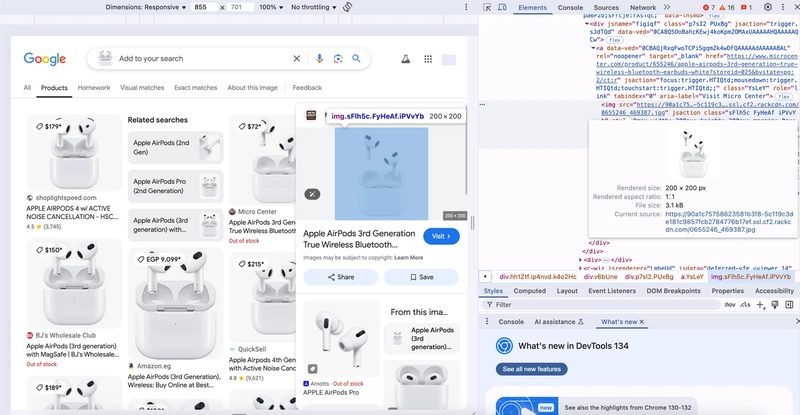Open DevTools settings gear

[x=768, y=7]
